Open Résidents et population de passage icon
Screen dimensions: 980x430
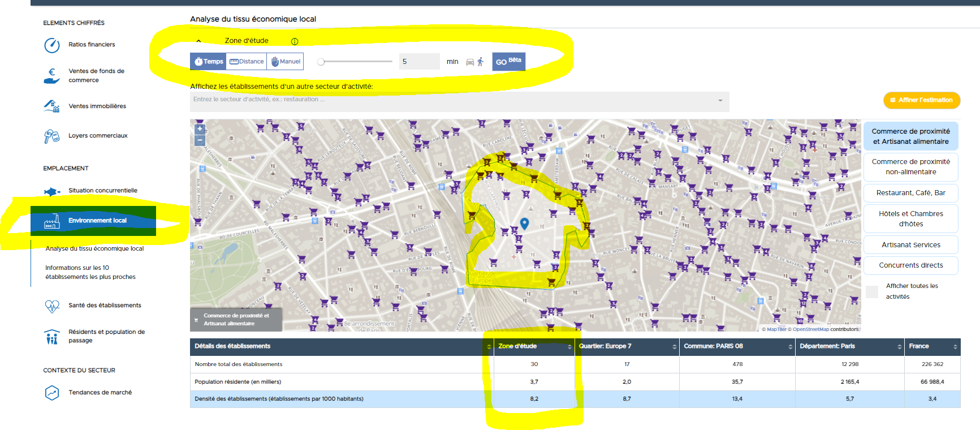click(x=52, y=337)
